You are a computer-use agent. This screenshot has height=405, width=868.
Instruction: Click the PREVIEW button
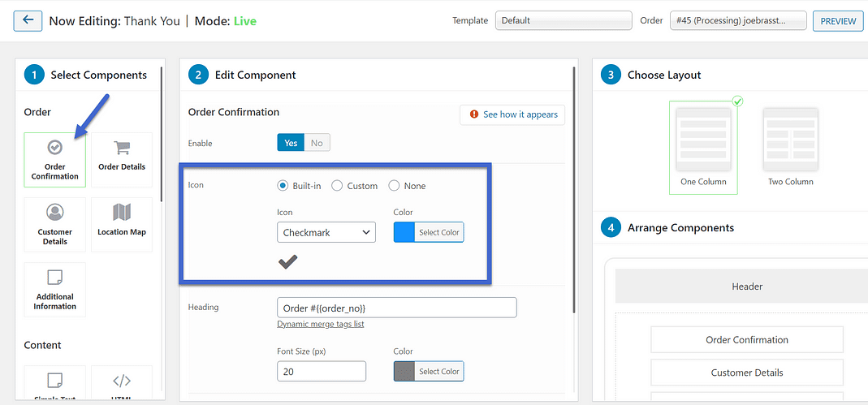pos(838,20)
